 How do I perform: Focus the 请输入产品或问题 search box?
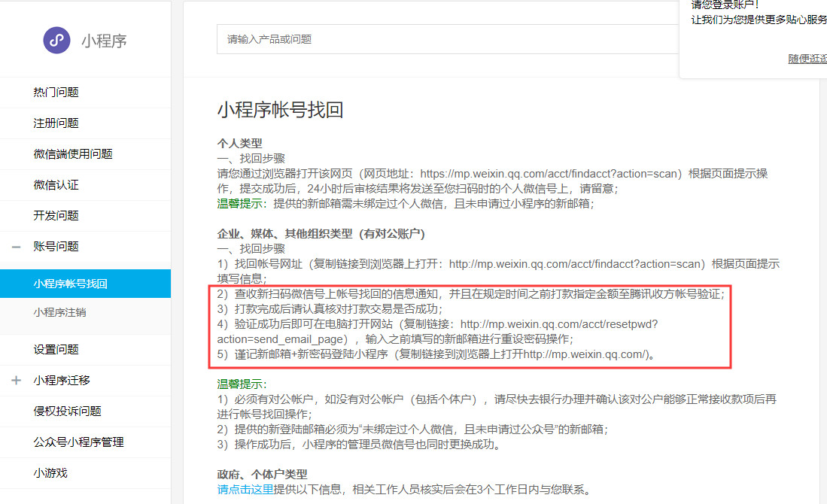coord(447,39)
